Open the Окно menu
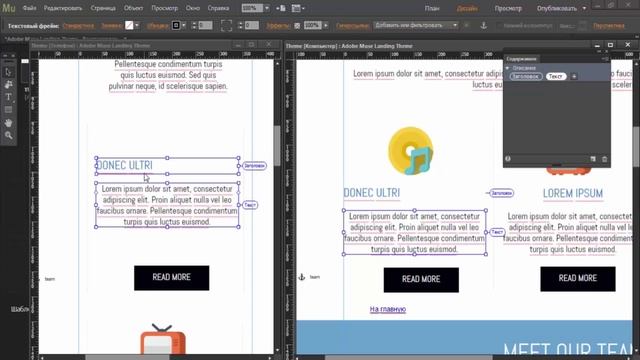 click(x=193, y=8)
